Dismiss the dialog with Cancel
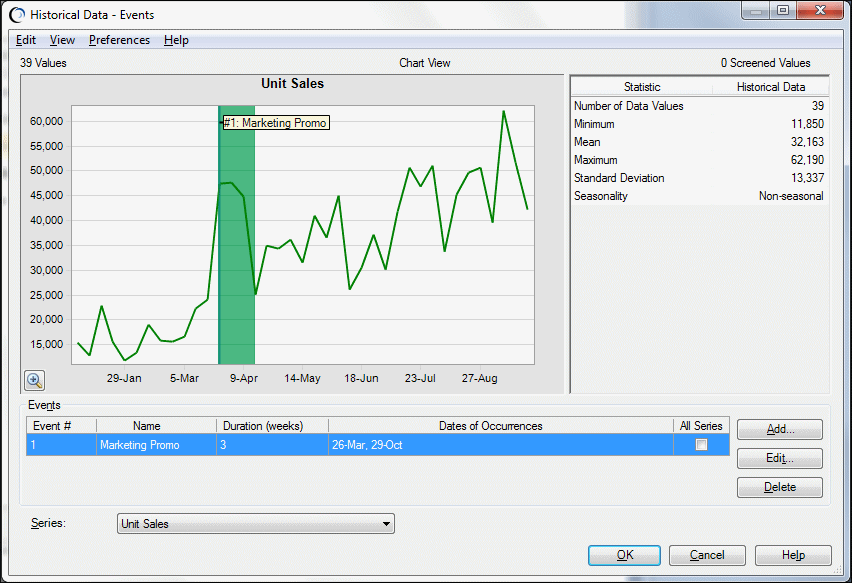Screen dimensions: 852x583 [x=707, y=555]
